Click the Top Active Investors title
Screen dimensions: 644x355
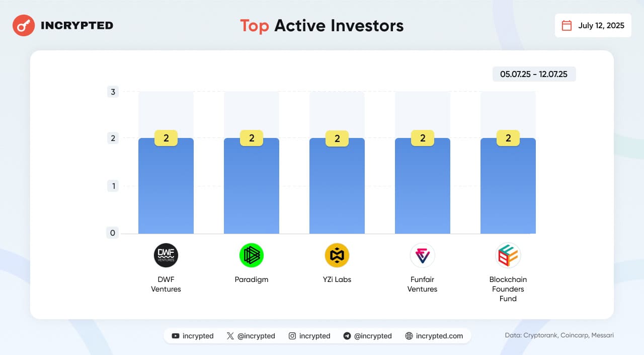tap(322, 26)
